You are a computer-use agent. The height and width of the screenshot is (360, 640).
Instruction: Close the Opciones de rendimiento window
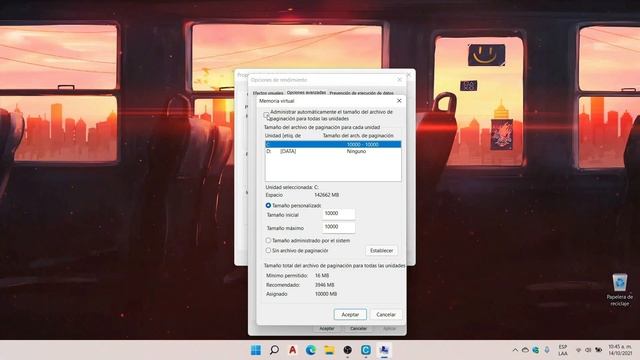pyautogui.click(x=400, y=80)
